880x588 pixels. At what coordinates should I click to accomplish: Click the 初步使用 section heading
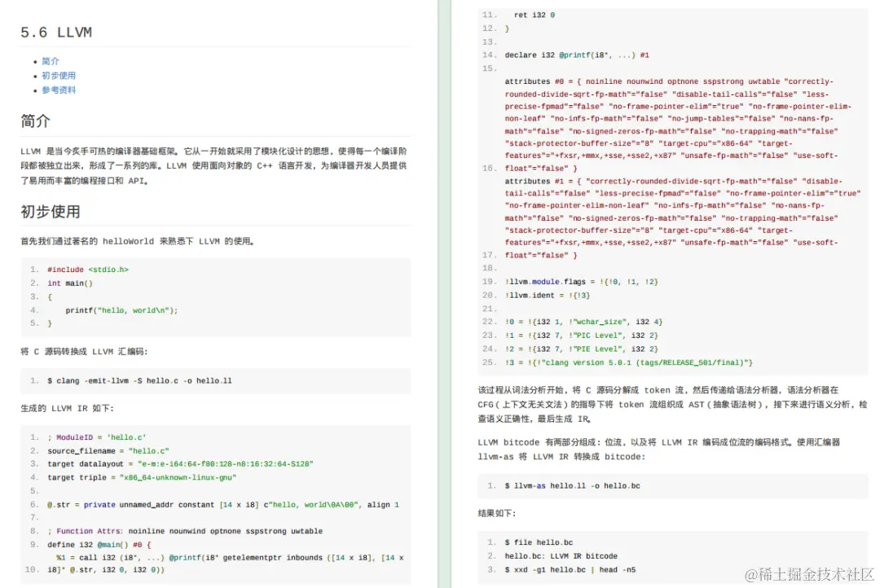point(51,212)
